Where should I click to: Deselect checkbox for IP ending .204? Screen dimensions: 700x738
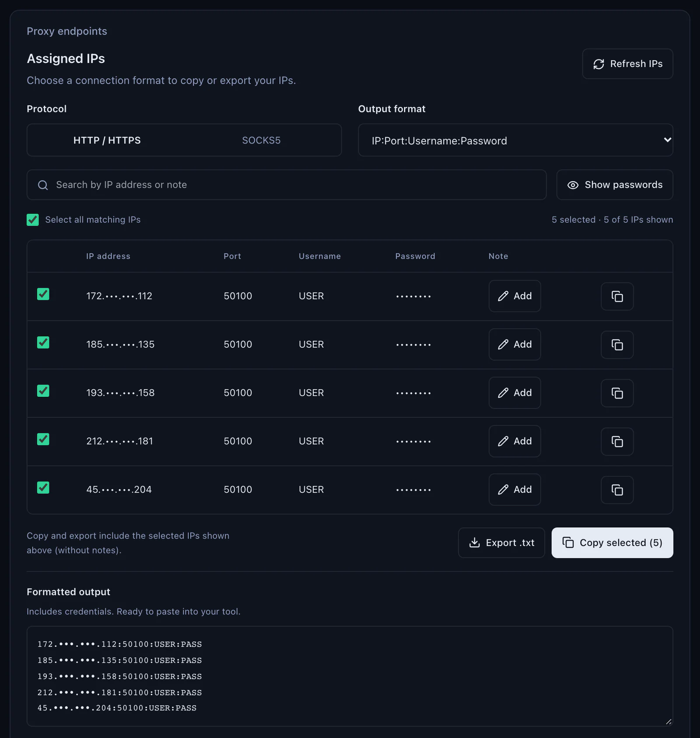(43, 487)
